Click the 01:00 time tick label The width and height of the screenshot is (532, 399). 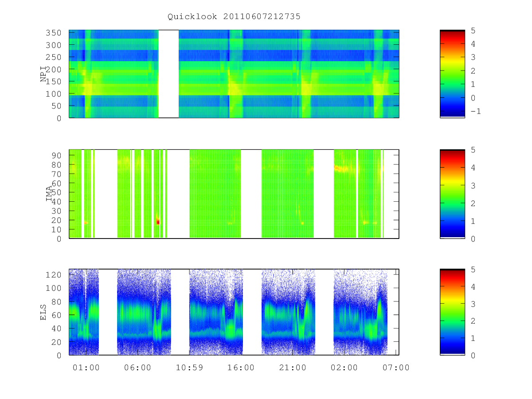(86, 368)
